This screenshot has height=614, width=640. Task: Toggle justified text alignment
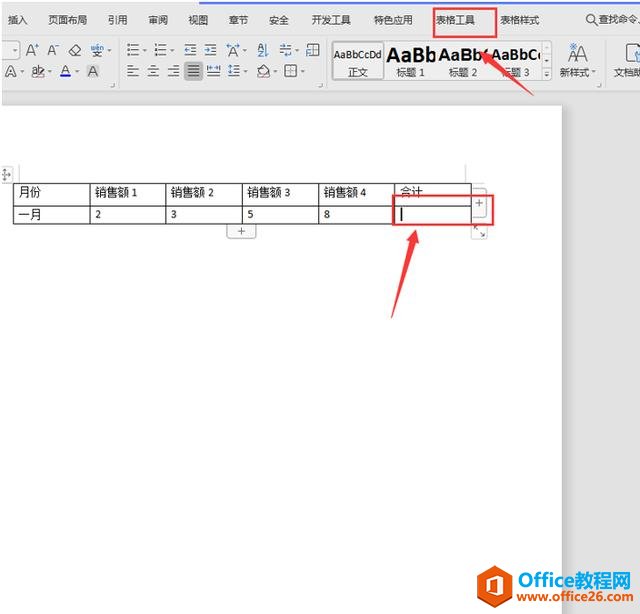(x=193, y=71)
